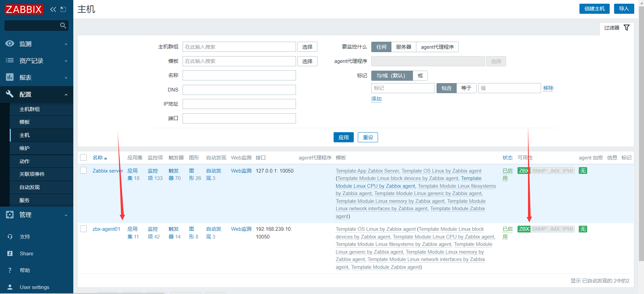Click the 管理 gear icon
The height and width of the screenshot is (294, 644).
(x=10, y=215)
